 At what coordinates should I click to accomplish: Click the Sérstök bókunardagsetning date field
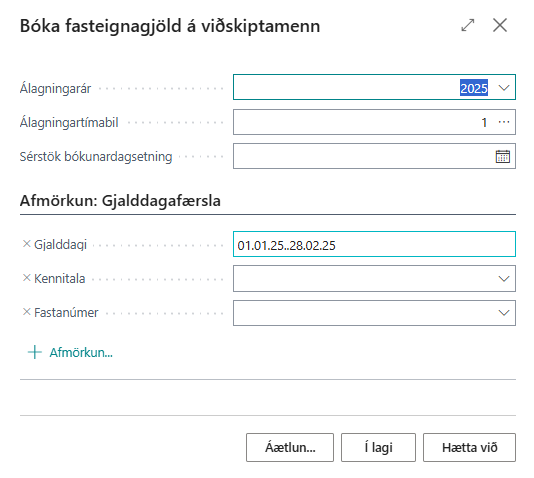point(363,156)
